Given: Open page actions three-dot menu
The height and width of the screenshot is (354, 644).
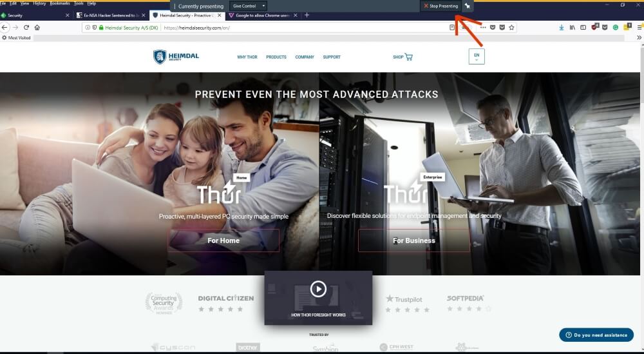Looking at the screenshot, I should (x=483, y=28).
